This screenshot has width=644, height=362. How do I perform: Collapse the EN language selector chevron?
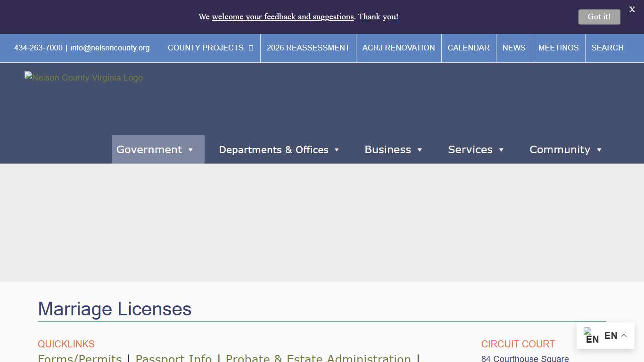(x=624, y=335)
